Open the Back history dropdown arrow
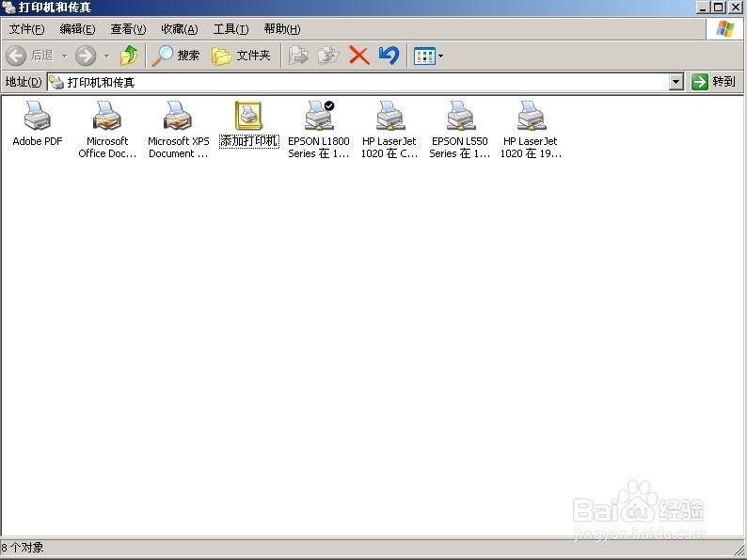Image resolution: width=747 pixels, height=560 pixels. pos(64,56)
